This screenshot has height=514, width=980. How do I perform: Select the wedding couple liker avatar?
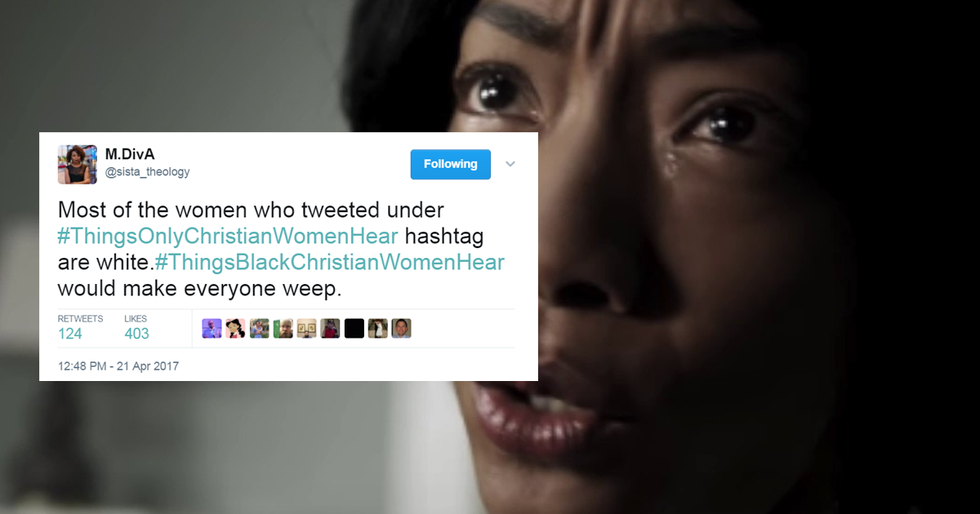(x=377, y=328)
